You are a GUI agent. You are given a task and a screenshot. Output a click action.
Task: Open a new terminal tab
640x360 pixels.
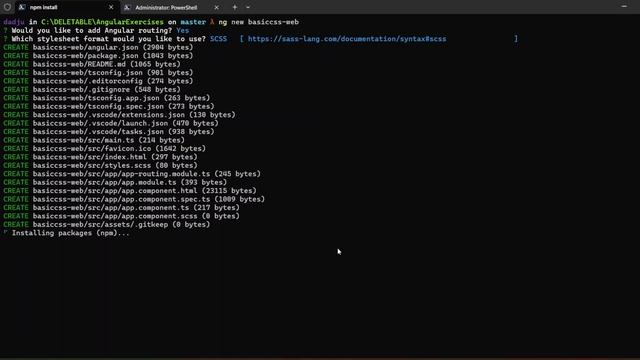[x=235, y=7]
